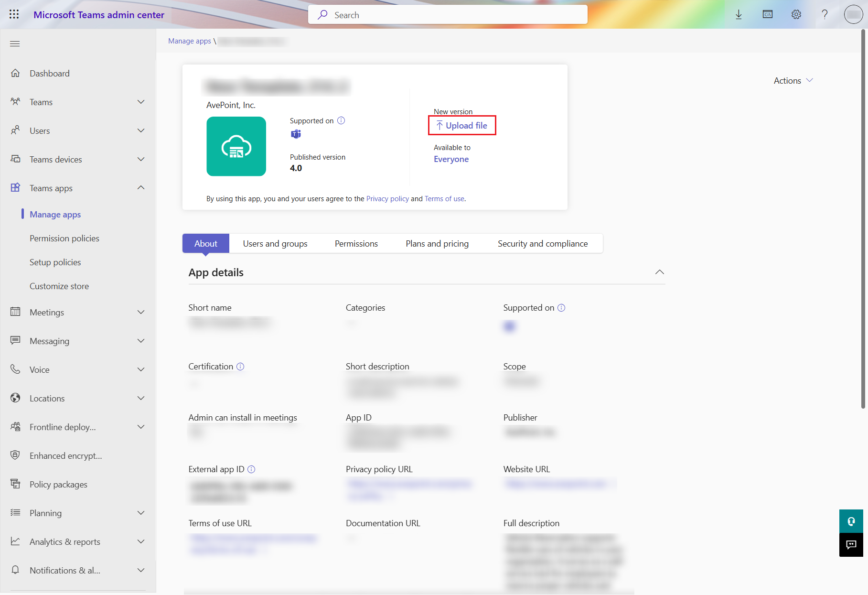The image size is (868, 595).
Task: Open the settings gear icon
Action: coord(796,14)
